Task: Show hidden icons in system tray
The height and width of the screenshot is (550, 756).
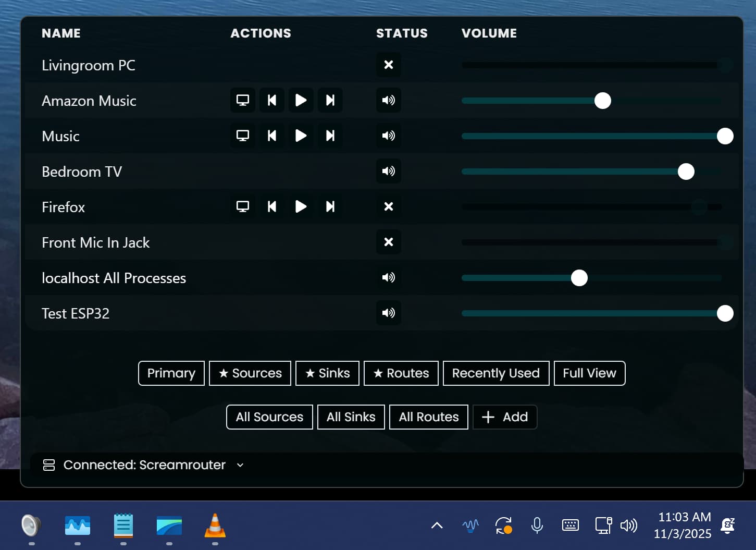Action: pyautogui.click(x=437, y=525)
